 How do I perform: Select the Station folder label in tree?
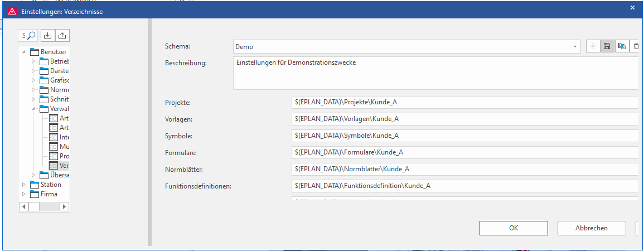tap(51, 185)
